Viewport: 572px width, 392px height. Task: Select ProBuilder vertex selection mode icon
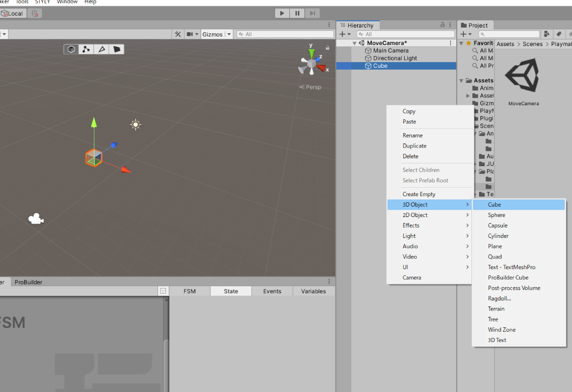click(86, 49)
